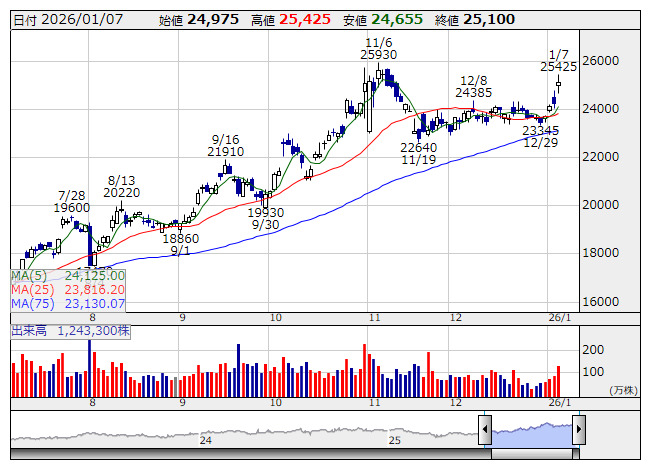This screenshot has width=653, height=470.
Task: Click the 23345 12/29 low label
Action: click(541, 137)
